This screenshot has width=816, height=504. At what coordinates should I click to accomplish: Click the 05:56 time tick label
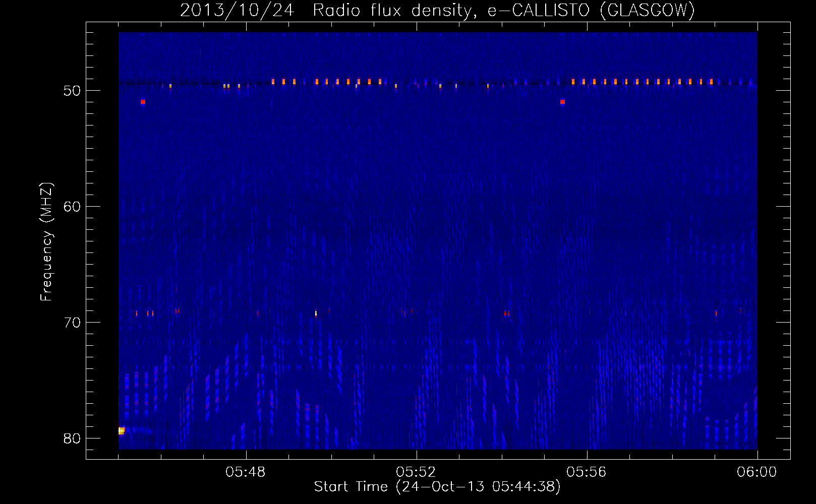pos(587,472)
